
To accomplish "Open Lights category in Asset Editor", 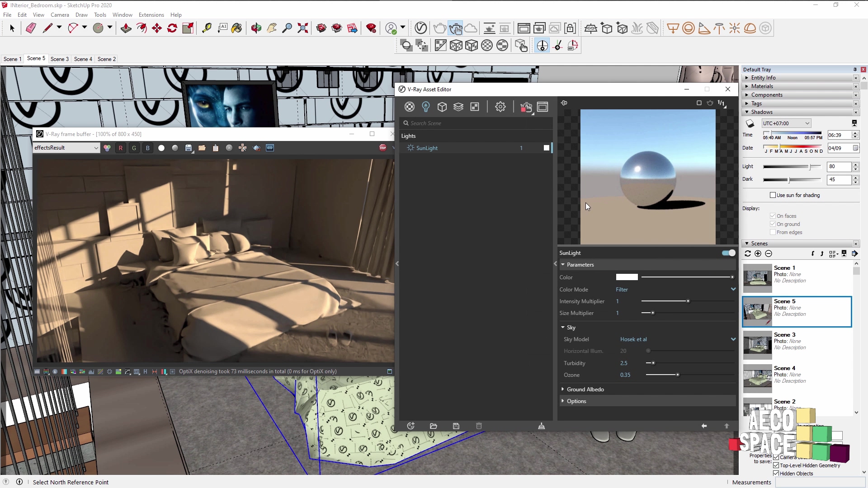I will click(x=426, y=107).
